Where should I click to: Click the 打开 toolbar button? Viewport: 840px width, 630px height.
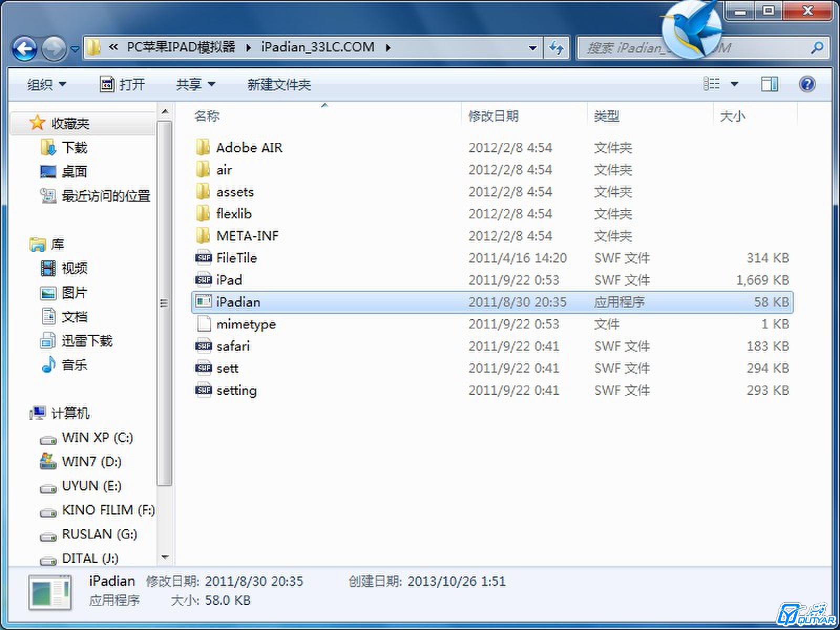click(x=122, y=84)
